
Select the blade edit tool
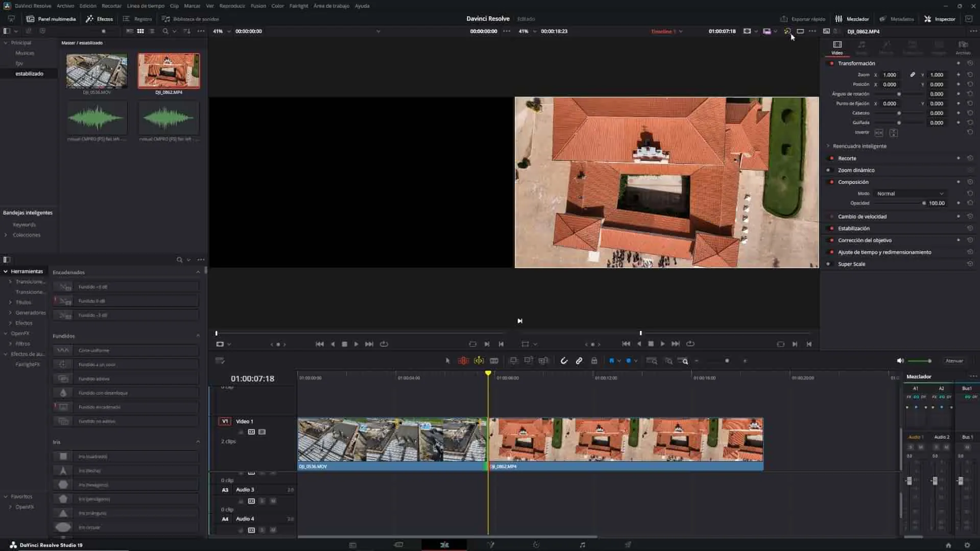494,361
